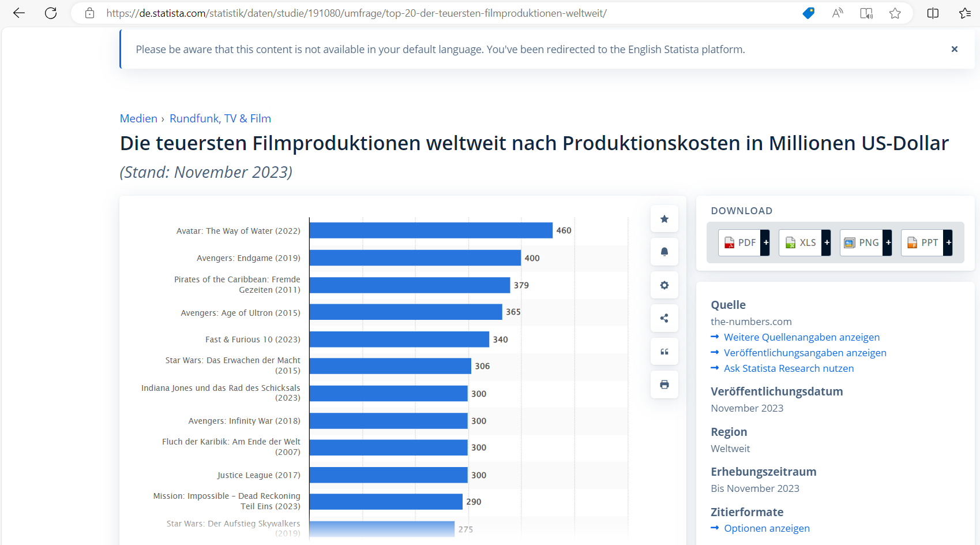Open the 'Rundfunk, TV & Film' breadcrumb

click(220, 118)
